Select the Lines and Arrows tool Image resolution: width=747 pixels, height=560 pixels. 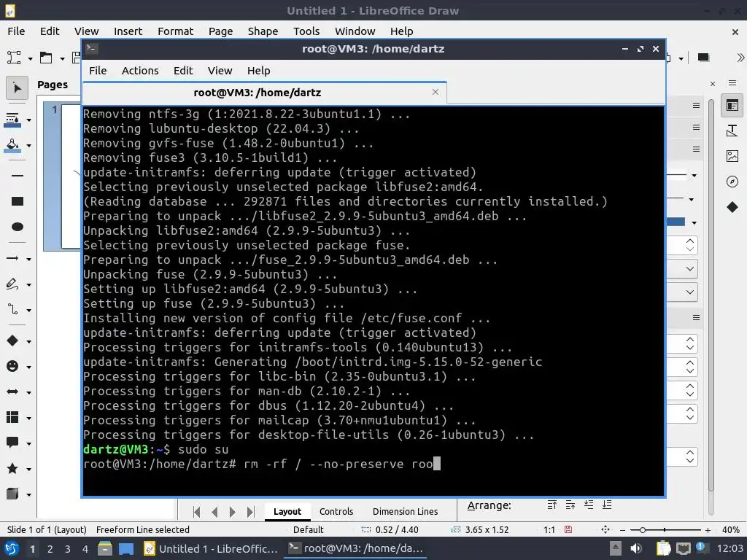13,259
